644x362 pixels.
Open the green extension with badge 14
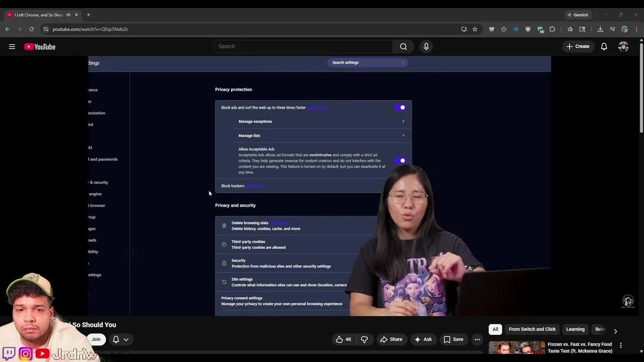pos(540,29)
